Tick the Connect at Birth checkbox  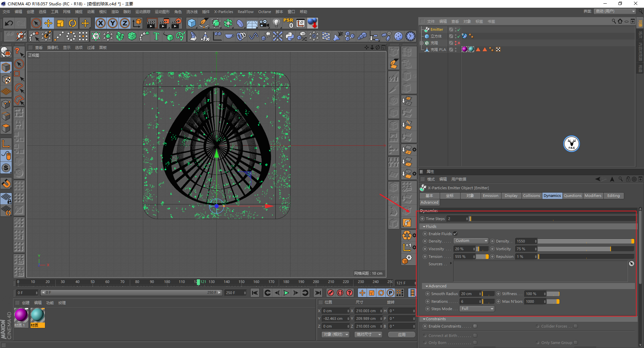pyautogui.click(x=475, y=336)
